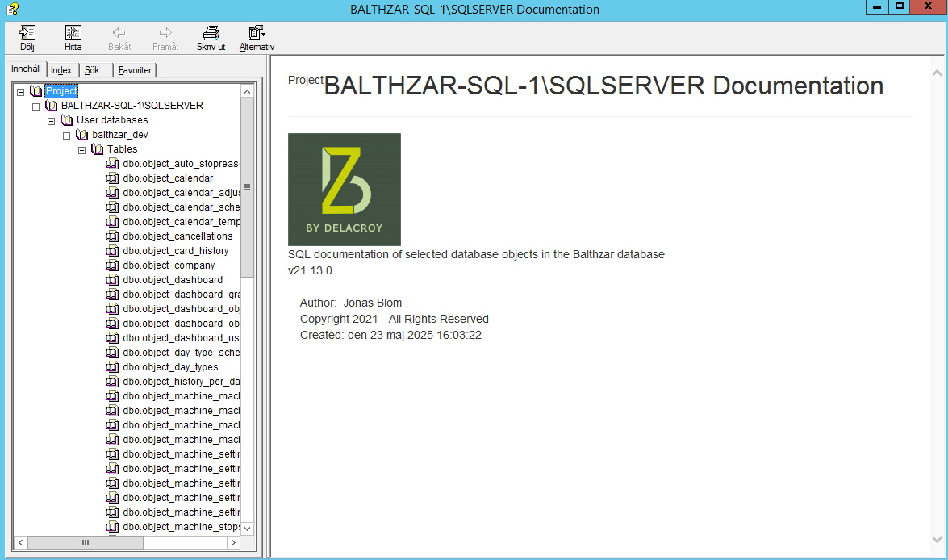This screenshot has width=948, height=560.
Task: Switch to the Sök tab
Action: (x=93, y=70)
